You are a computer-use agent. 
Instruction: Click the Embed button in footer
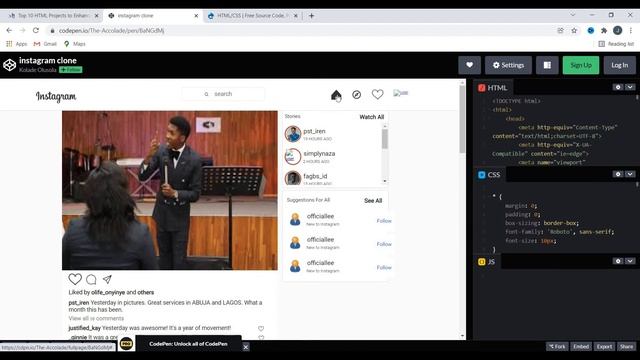(581, 347)
